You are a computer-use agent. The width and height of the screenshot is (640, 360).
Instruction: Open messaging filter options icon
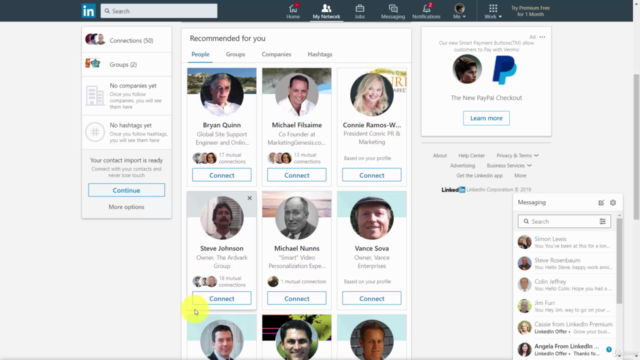point(602,221)
